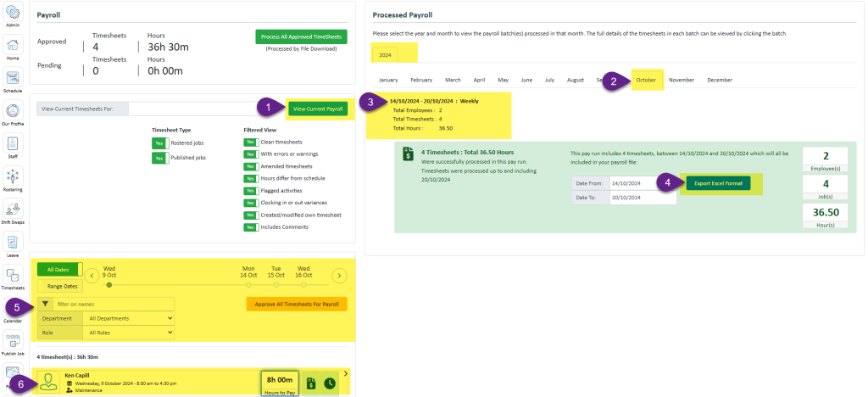Viewport: 868px width, 397px height.
Task: Click the clock icon on Ken Capill's row
Action: pos(330,383)
